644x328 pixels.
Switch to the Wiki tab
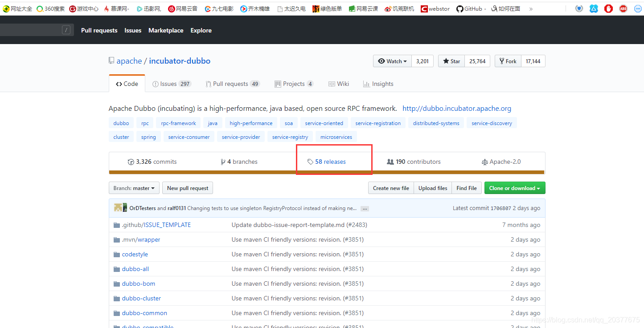pos(339,84)
